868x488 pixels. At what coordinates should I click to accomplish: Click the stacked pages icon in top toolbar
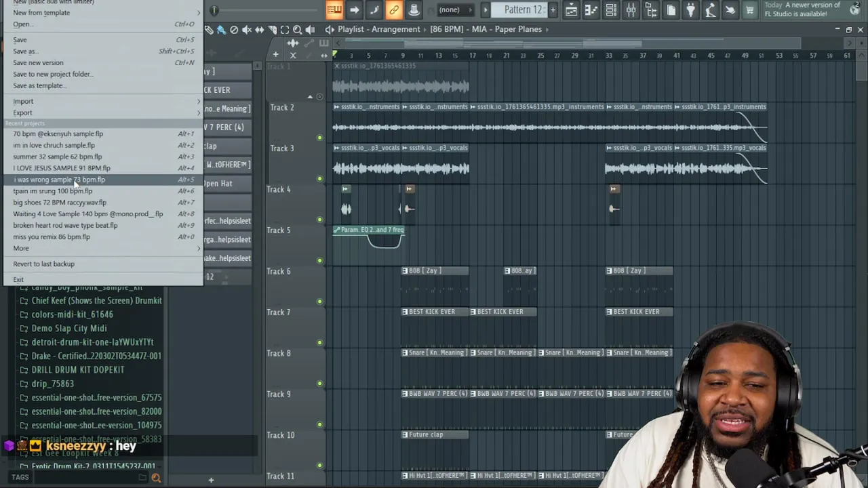coord(671,9)
